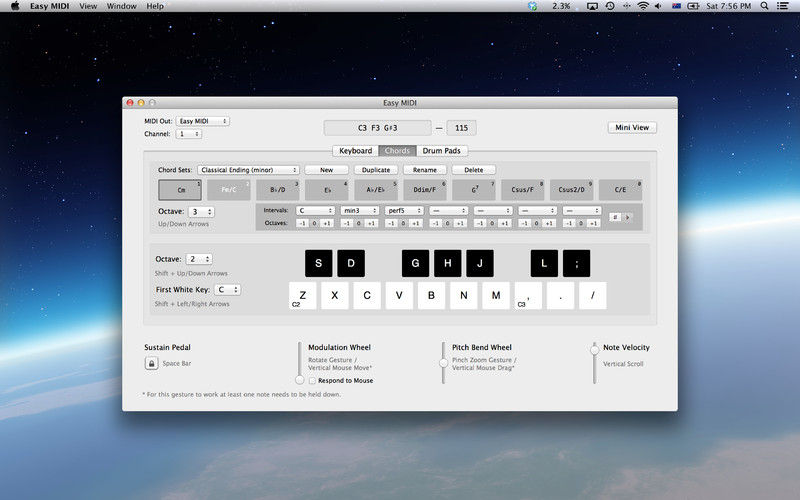Open the Wi-Fi status menu
Screen dimensions: 800x500
coord(643,6)
